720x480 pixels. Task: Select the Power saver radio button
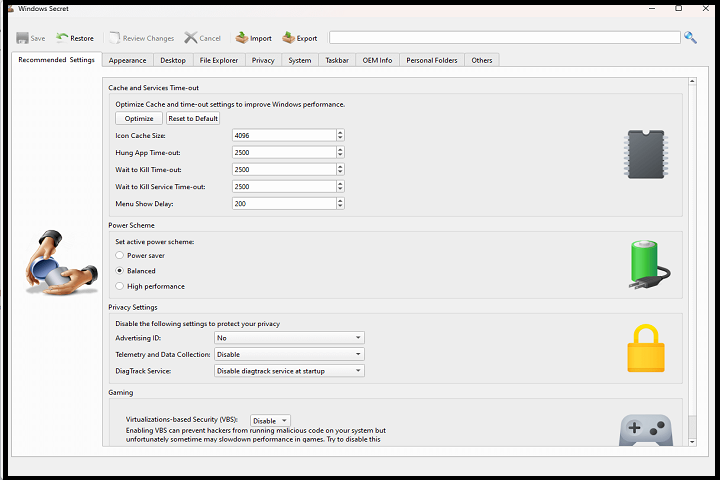click(x=120, y=255)
